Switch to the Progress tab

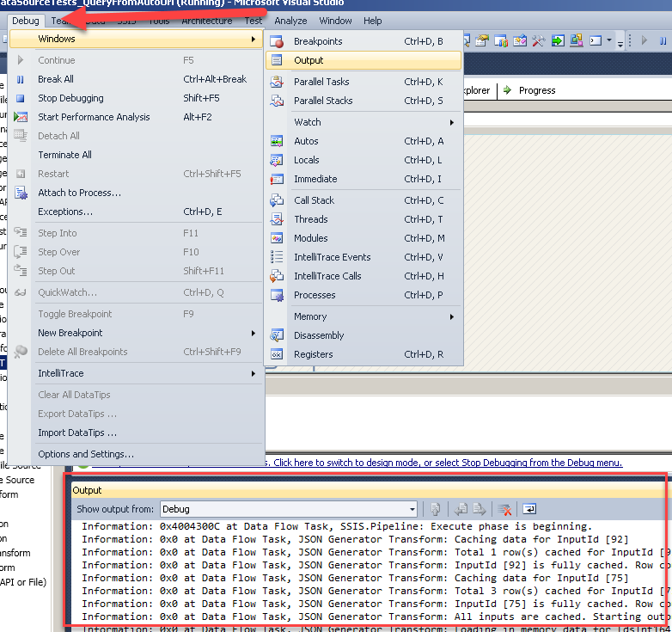pos(529,90)
